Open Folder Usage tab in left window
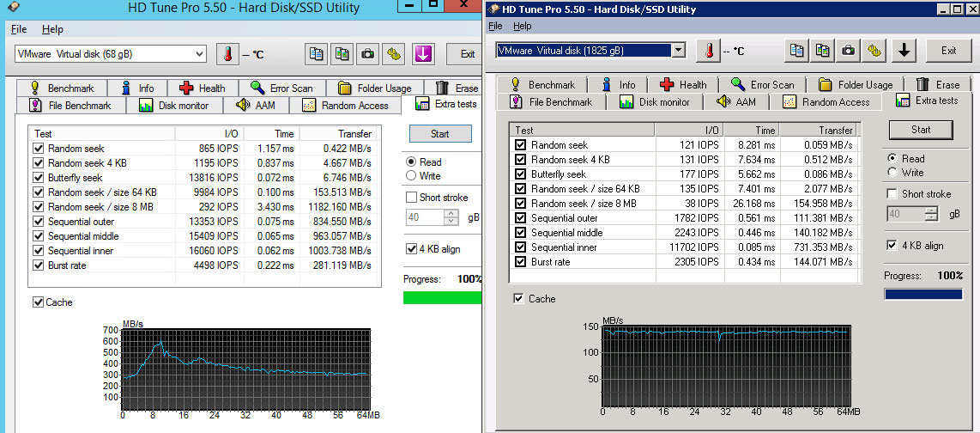This screenshot has height=433, width=980. tap(376, 88)
